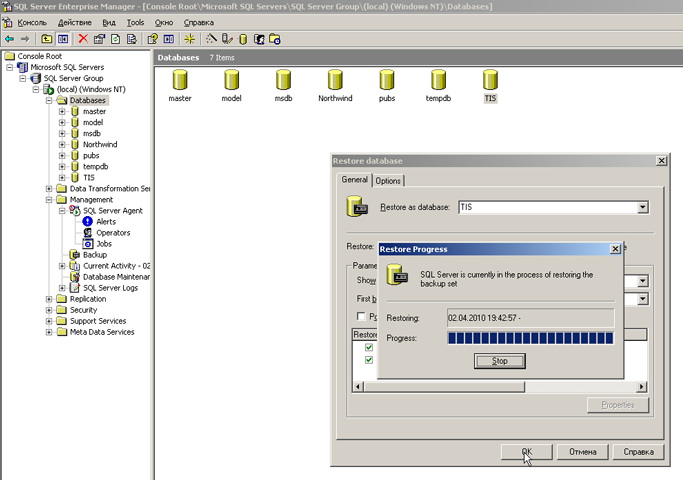Screen dimensions: 683x480
Task: Select the master database icon in list
Action: coord(180,81)
